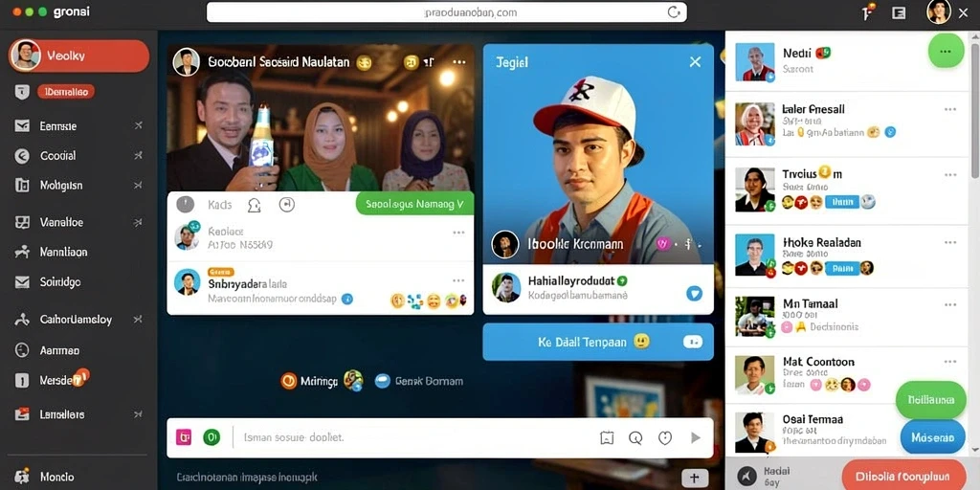Open Nedri's contact photo
This screenshot has height=490, width=980.
(755, 62)
